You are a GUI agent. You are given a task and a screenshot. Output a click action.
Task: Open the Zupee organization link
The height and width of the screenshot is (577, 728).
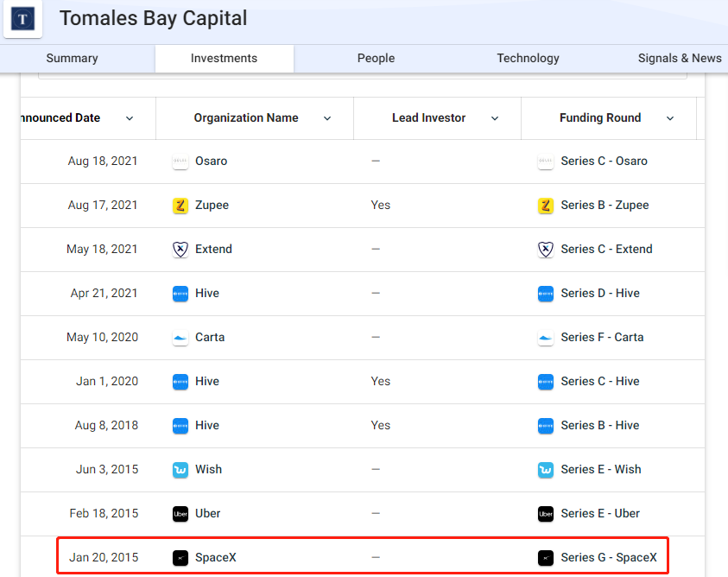[212, 206]
